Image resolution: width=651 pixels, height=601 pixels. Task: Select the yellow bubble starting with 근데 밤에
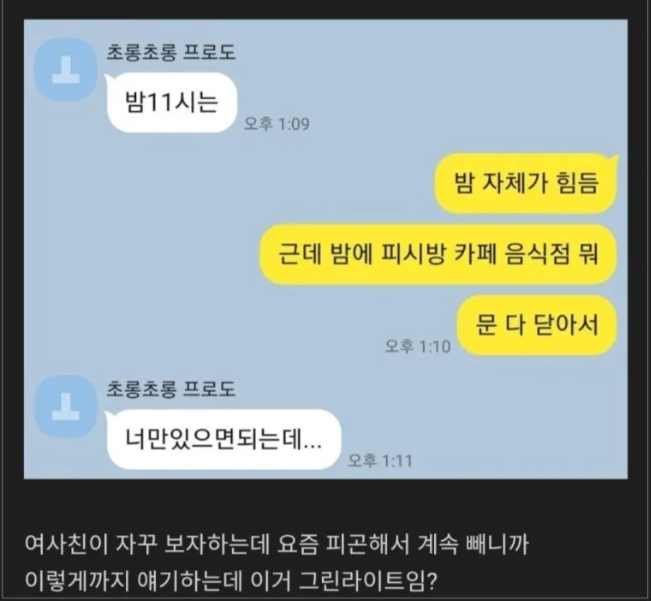pos(438,254)
